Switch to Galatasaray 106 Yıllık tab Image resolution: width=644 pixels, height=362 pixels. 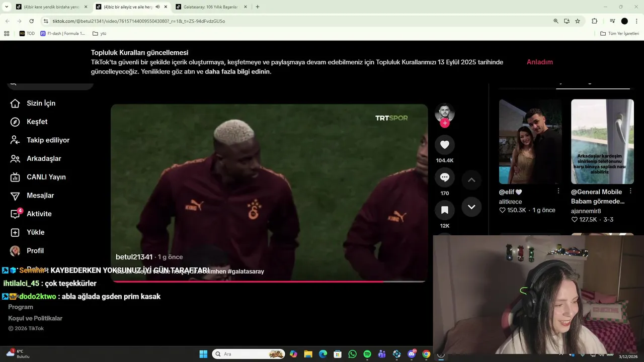pyautogui.click(x=210, y=7)
